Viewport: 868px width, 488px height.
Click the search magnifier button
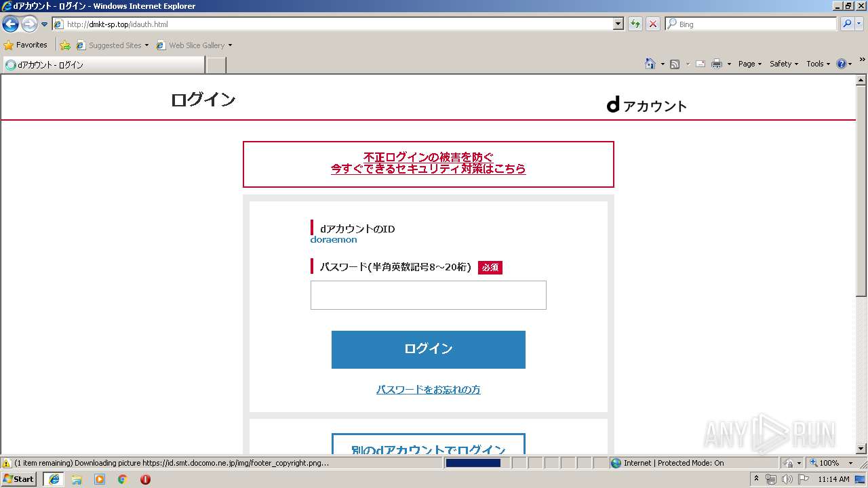click(x=847, y=24)
